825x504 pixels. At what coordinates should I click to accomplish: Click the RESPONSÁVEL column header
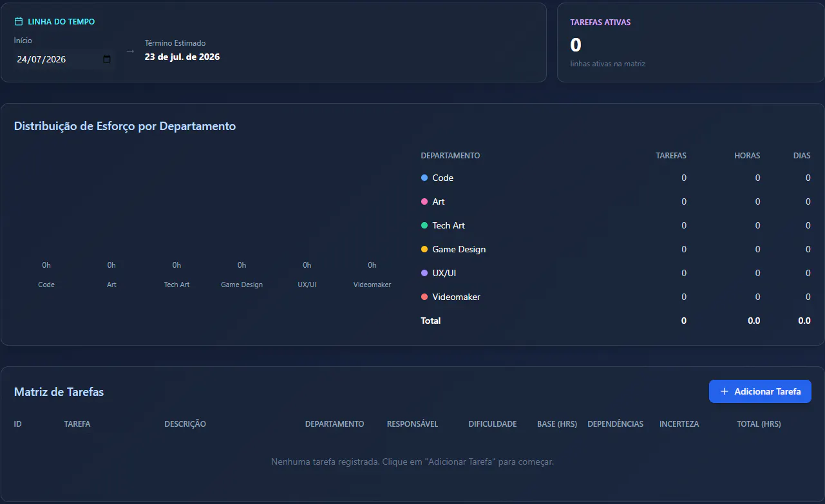413,424
